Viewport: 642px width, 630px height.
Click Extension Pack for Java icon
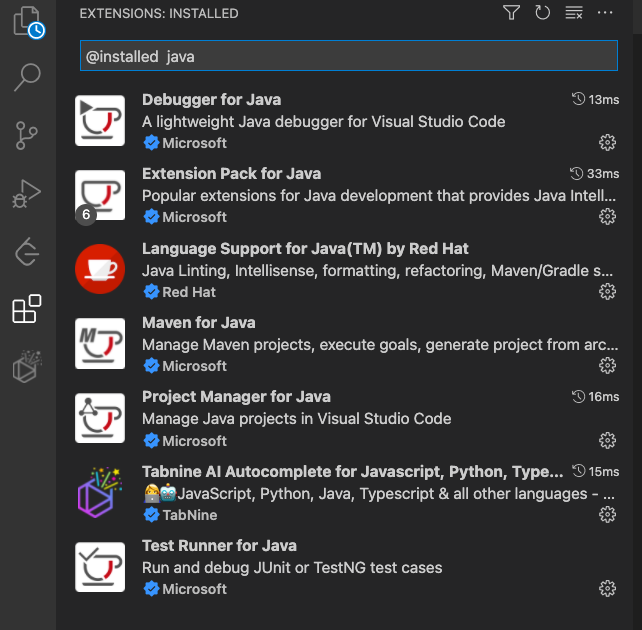[100, 195]
